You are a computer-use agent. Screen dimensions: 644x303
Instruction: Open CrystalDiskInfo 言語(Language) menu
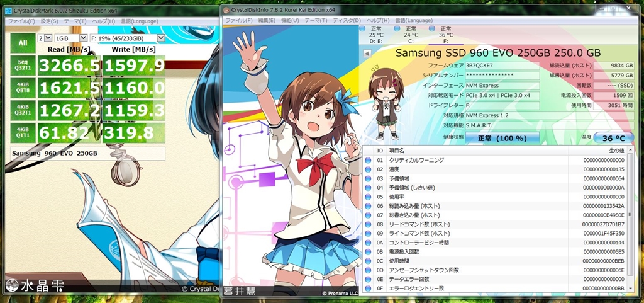point(414,20)
